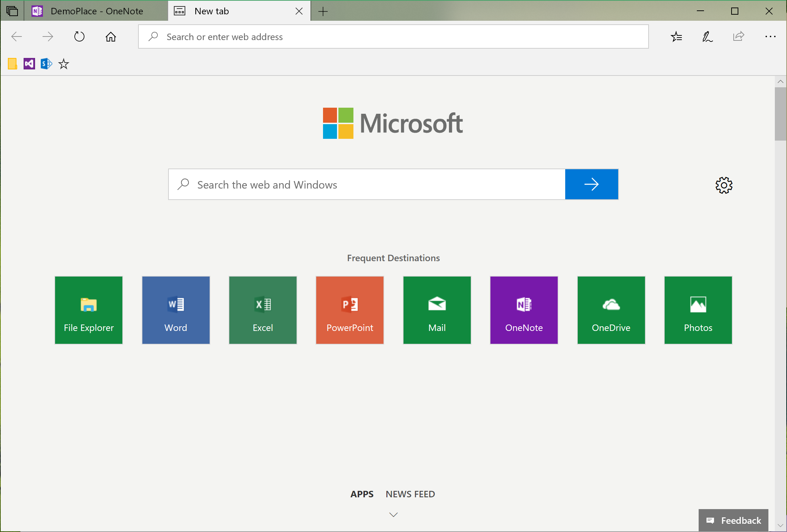Click the Home button icon

click(x=111, y=36)
